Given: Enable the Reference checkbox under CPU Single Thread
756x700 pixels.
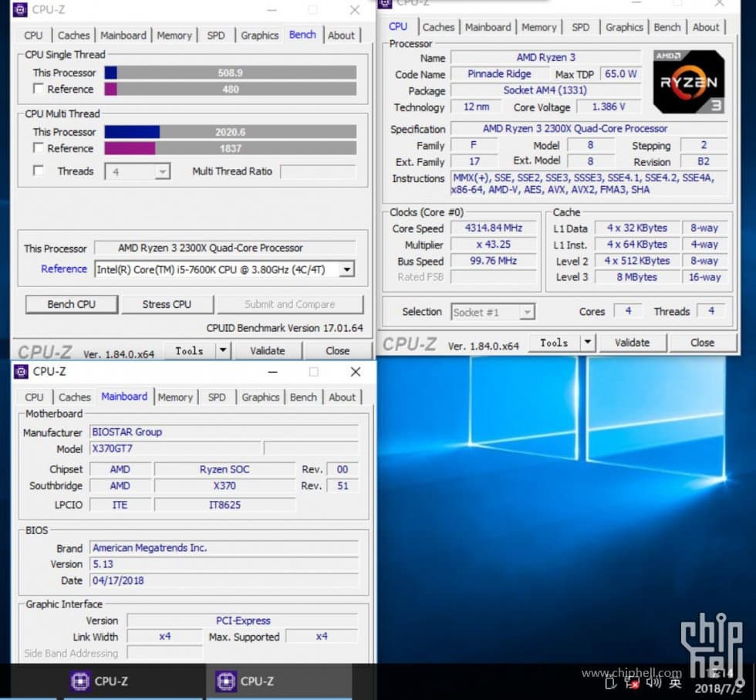Looking at the screenshot, I should (38, 89).
